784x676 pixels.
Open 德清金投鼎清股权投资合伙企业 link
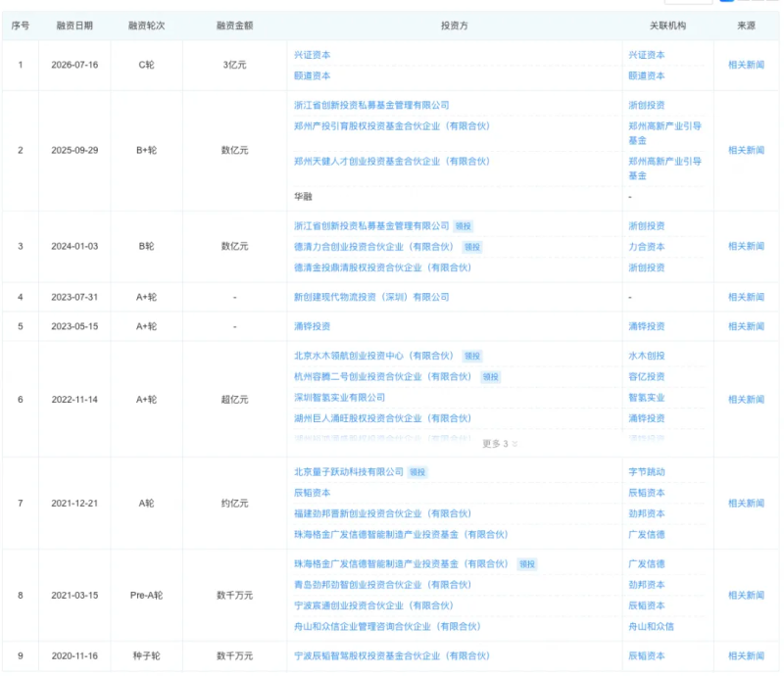pos(382,268)
